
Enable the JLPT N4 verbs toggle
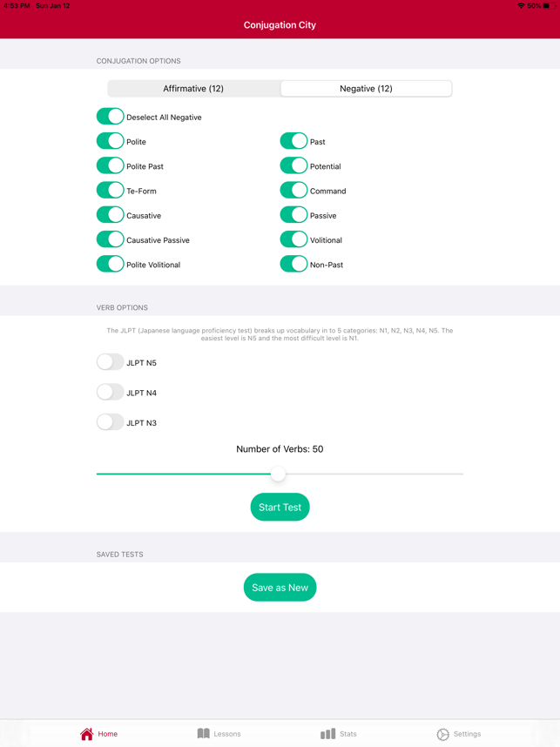tap(111, 393)
